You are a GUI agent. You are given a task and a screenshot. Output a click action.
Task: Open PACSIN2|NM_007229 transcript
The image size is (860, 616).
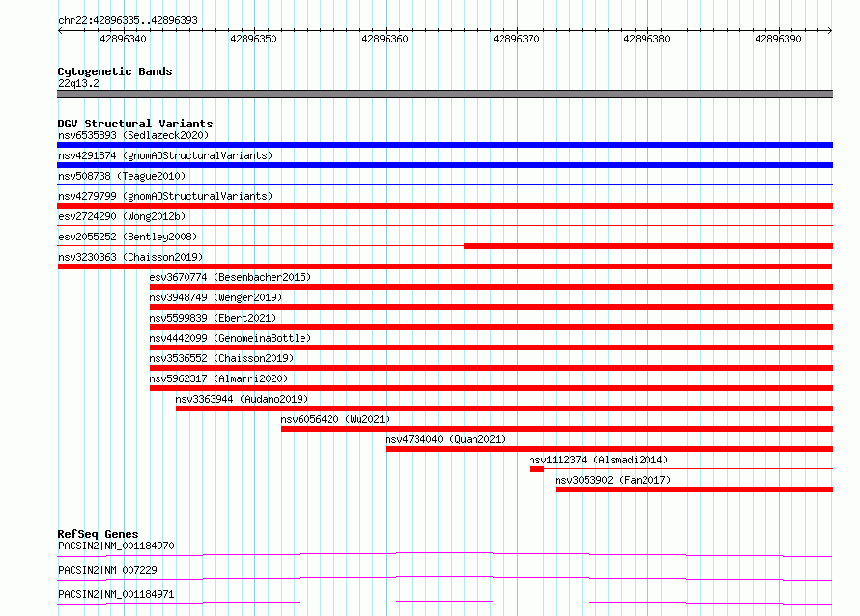tap(107, 570)
